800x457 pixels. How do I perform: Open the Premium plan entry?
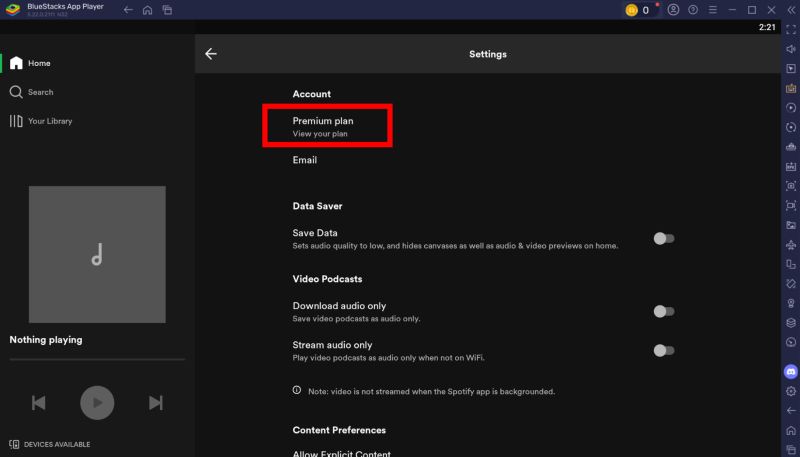coord(323,126)
